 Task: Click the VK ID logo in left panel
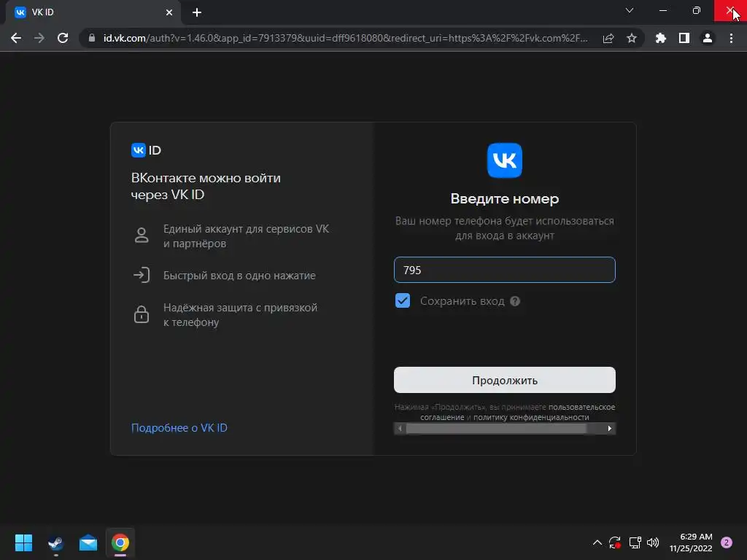[x=146, y=150]
